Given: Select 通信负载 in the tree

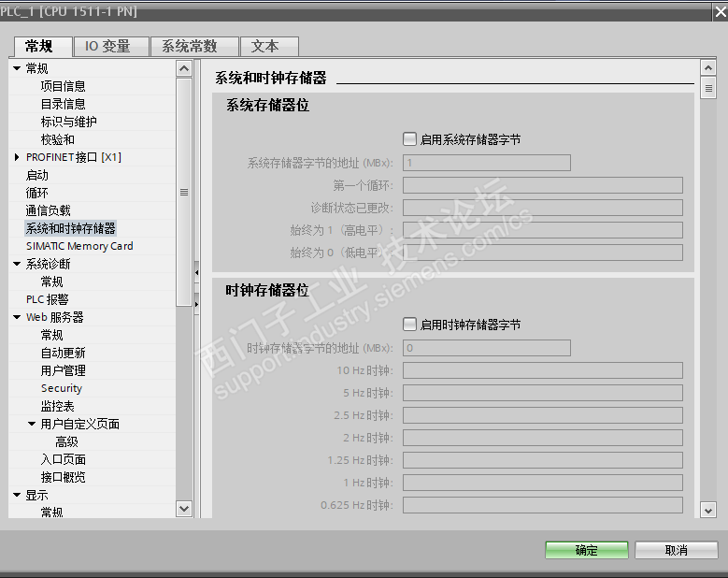Looking at the screenshot, I should point(49,210).
